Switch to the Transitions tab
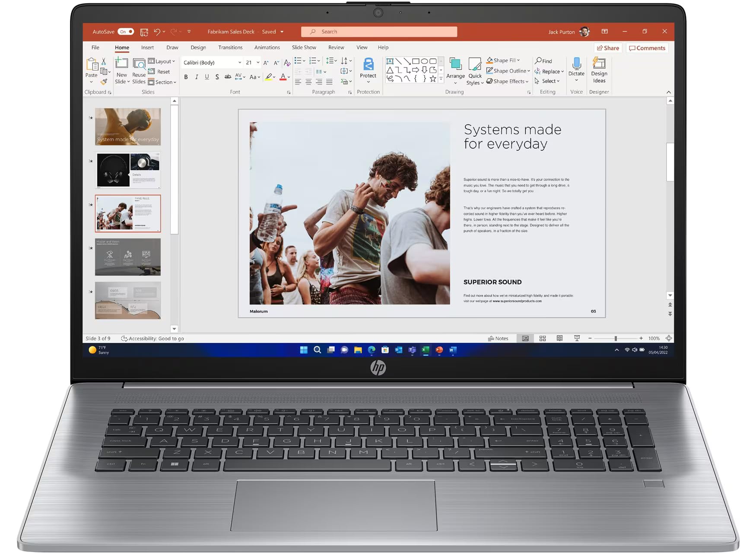Screen dimensions: 756x555 click(230, 48)
